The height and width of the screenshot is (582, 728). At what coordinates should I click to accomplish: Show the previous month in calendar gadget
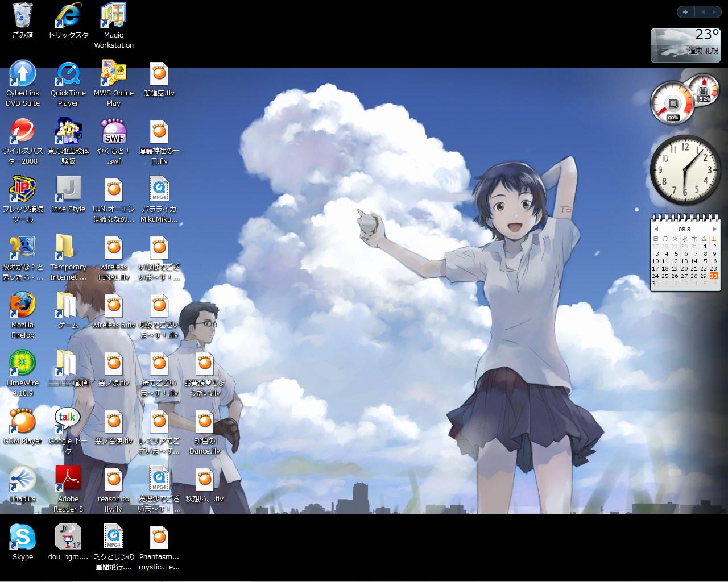(x=656, y=230)
